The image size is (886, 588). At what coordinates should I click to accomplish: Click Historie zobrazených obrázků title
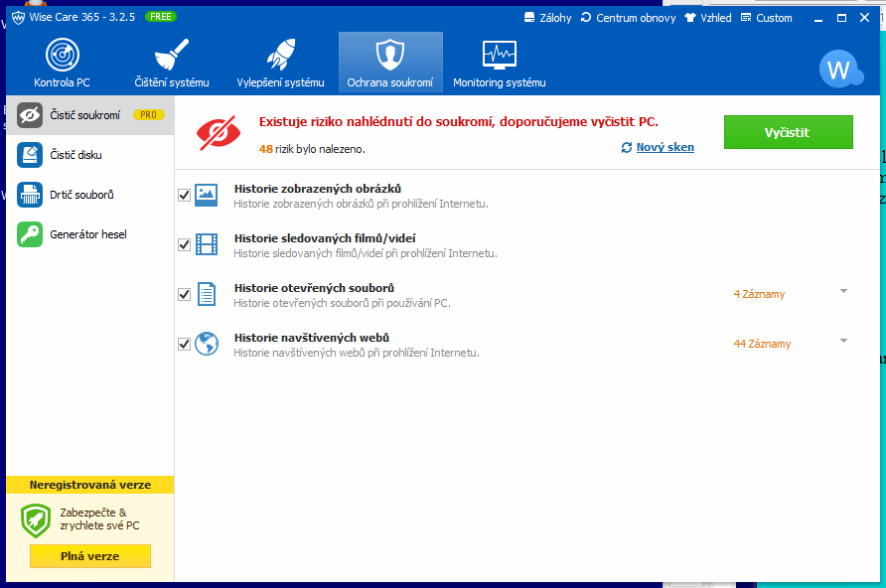coord(318,189)
